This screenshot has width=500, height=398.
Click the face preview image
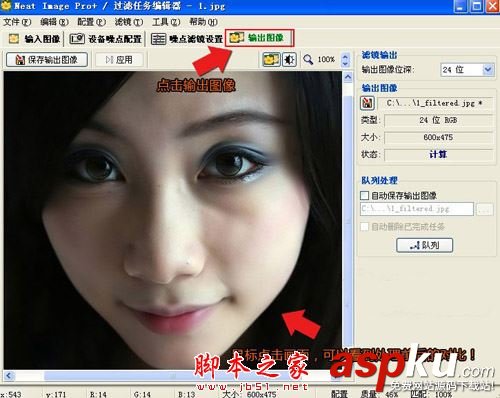tap(173, 220)
